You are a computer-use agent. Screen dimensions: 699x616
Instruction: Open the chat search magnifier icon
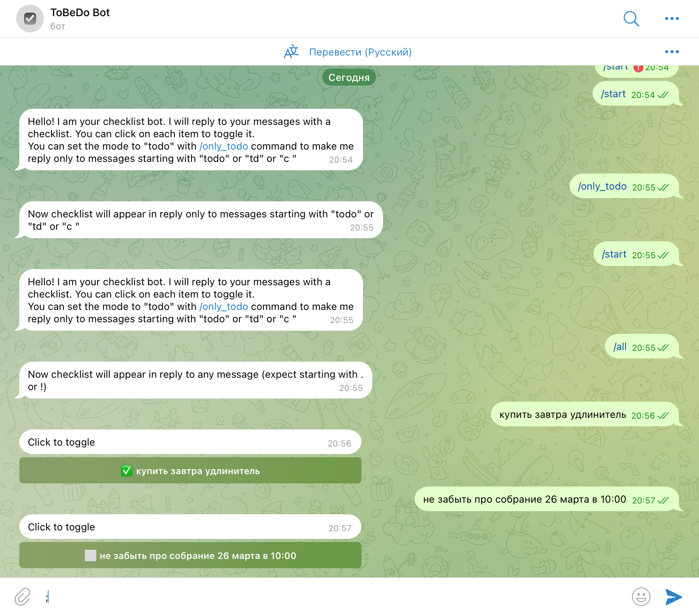coord(631,19)
